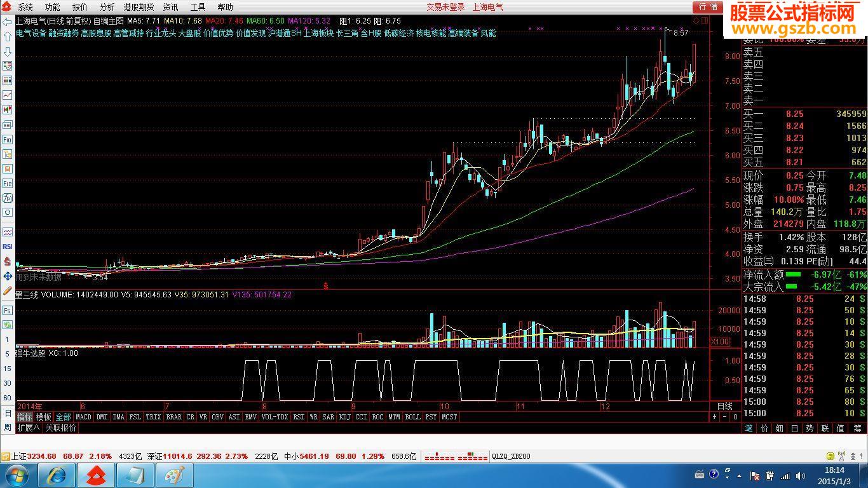Switch to the 势 trend tab

810,428
